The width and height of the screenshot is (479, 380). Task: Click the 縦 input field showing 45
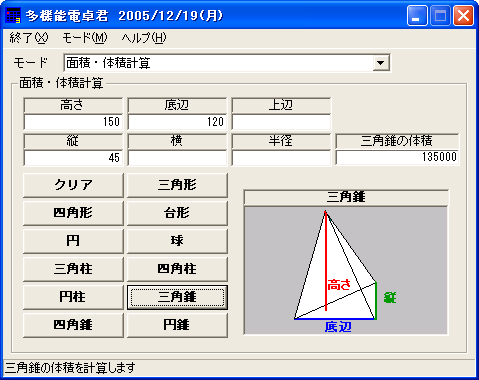click(x=73, y=158)
